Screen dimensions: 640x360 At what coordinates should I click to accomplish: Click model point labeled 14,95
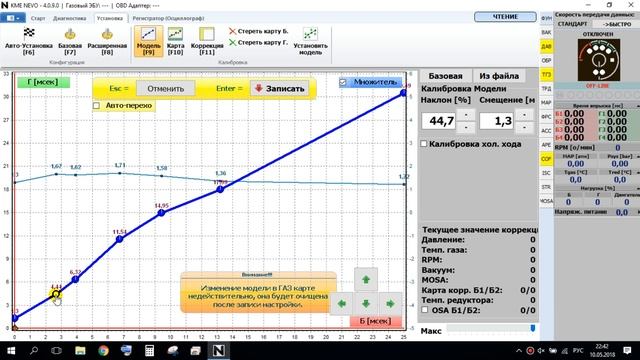click(x=162, y=213)
